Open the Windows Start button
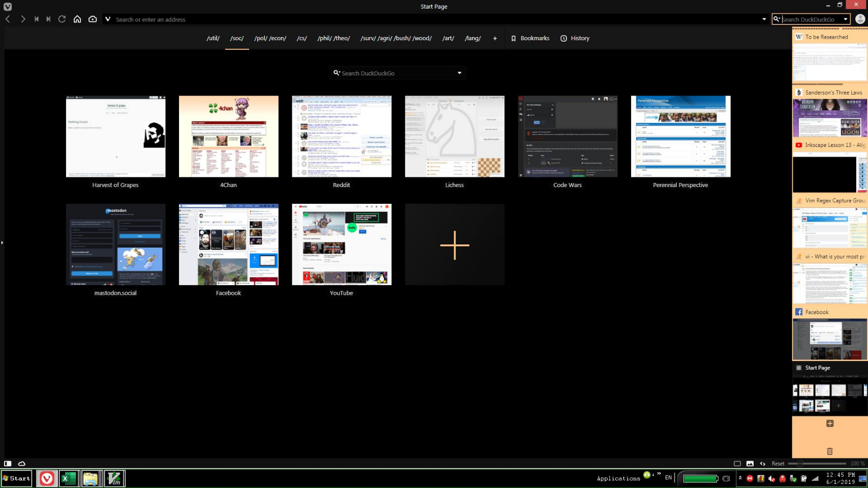868x488 pixels. coord(17,478)
